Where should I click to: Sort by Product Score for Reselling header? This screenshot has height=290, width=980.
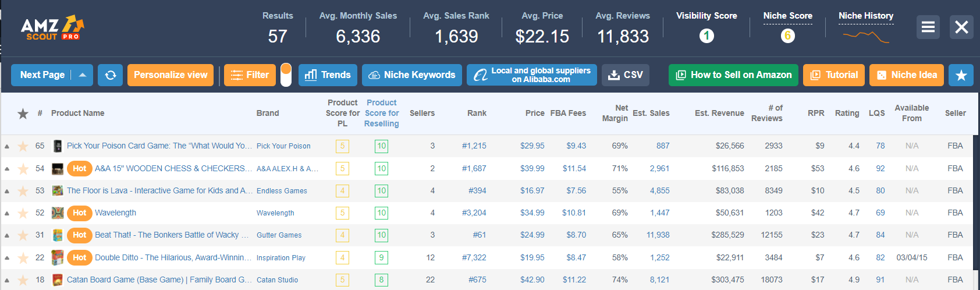pos(382,113)
